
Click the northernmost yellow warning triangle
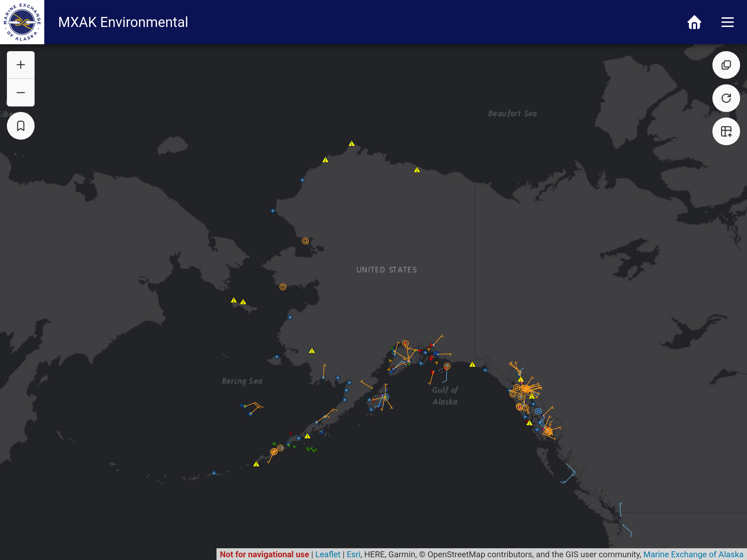[x=352, y=143]
